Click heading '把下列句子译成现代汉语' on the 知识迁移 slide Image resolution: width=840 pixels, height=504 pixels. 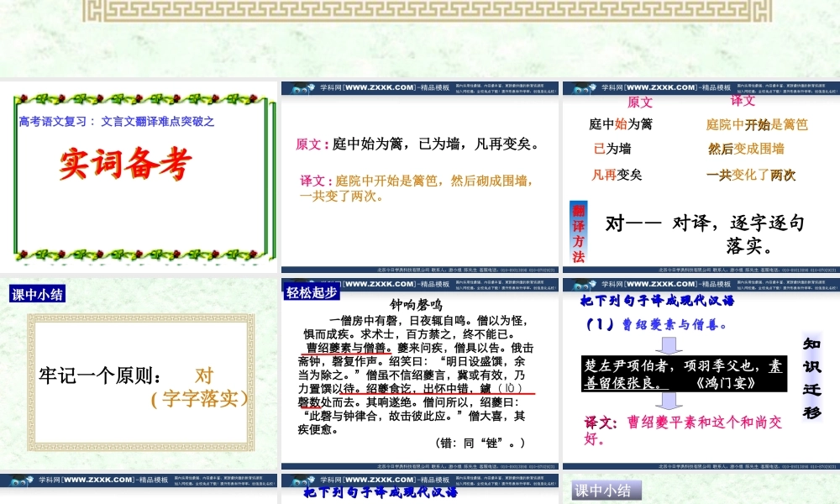tap(658, 301)
